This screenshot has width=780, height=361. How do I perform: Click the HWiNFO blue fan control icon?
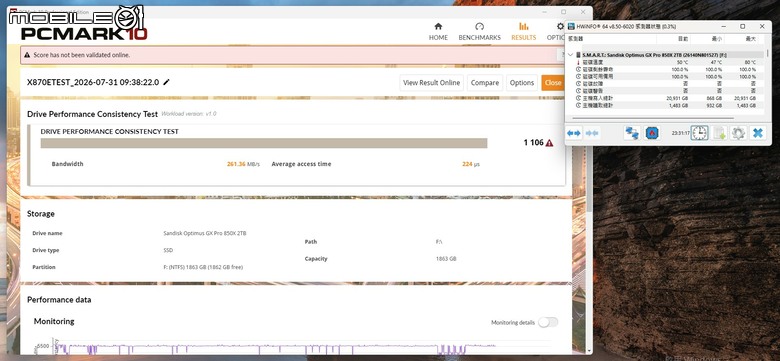point(652,133)
